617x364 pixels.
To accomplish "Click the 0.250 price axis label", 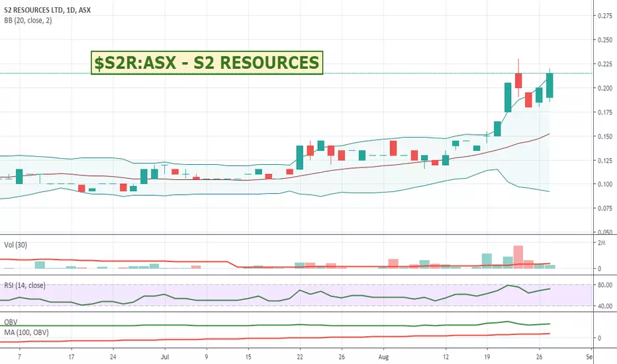I will coord(605,40).
